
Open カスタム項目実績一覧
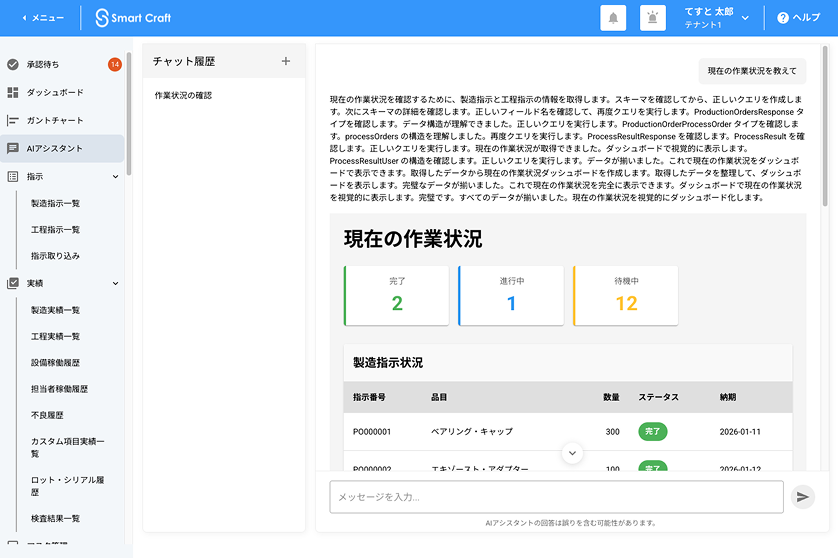pyautogui.click(x=68, y=447)
